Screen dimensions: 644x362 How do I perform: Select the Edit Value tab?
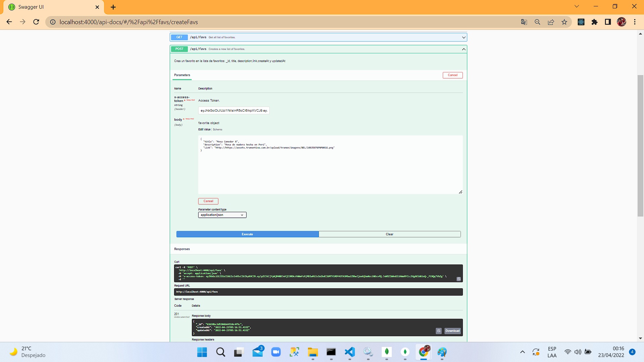coord(204,129)
